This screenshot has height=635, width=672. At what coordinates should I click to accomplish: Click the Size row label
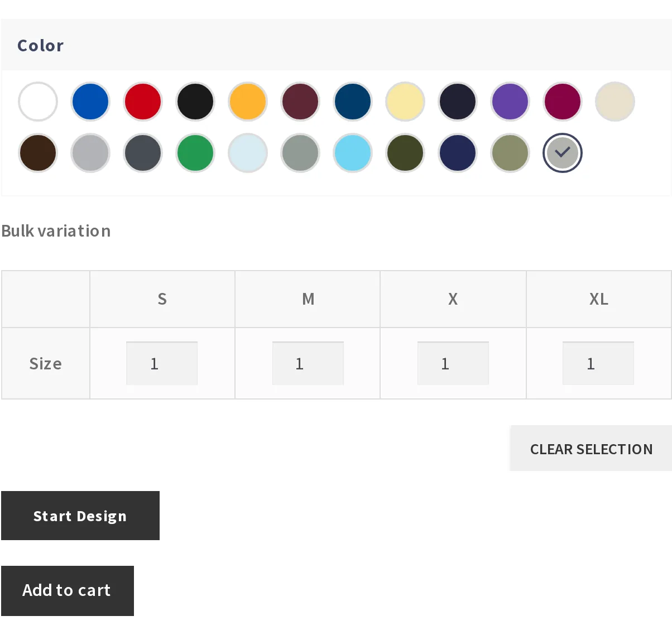coord(46,364)
